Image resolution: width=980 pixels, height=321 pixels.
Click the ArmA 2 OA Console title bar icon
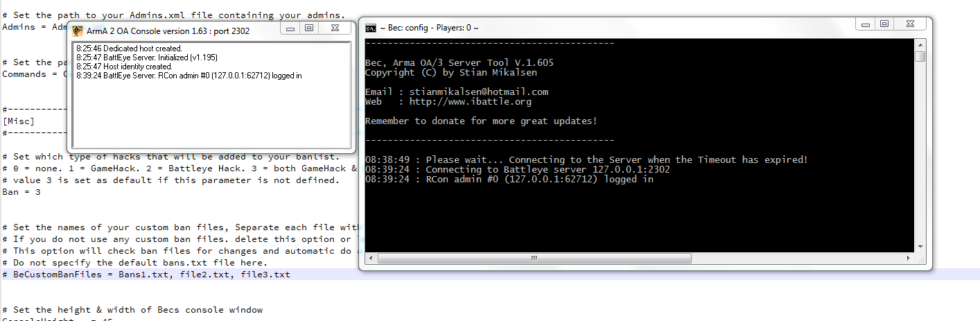click(x=78, y=31)
